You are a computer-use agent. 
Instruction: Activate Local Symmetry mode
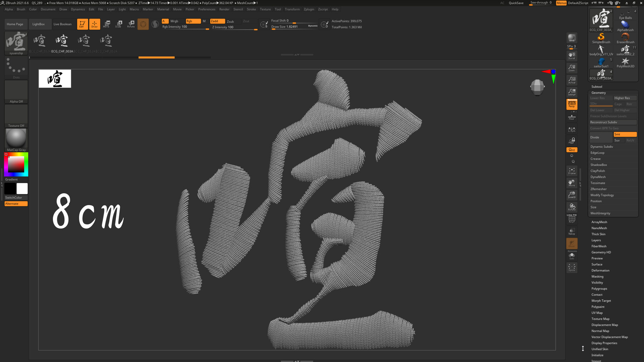571,129
